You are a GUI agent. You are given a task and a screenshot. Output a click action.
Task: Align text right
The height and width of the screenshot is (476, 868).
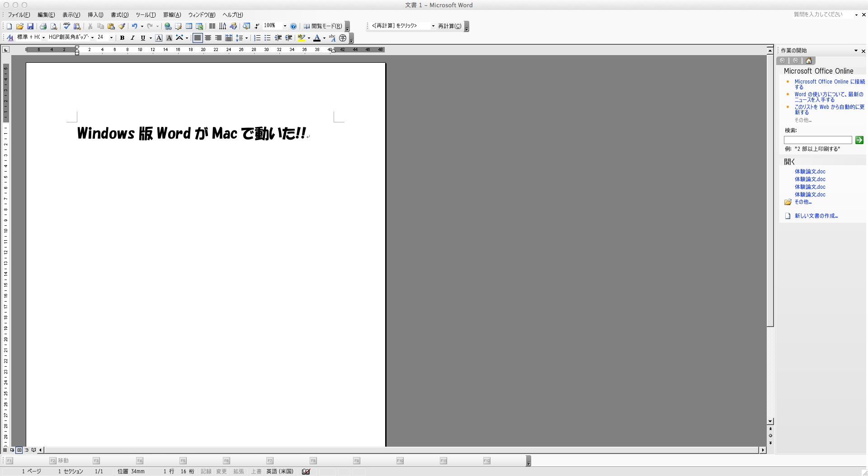[x=218, y=38]
